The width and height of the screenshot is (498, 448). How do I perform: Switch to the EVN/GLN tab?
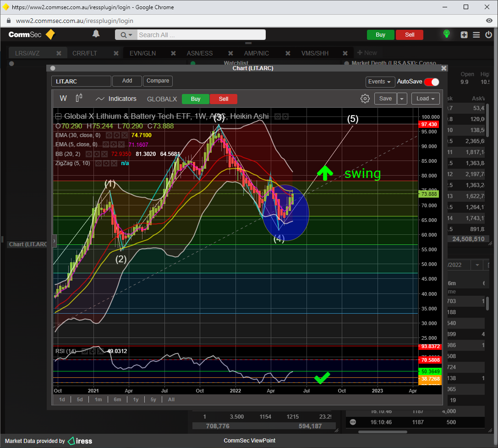142,53
